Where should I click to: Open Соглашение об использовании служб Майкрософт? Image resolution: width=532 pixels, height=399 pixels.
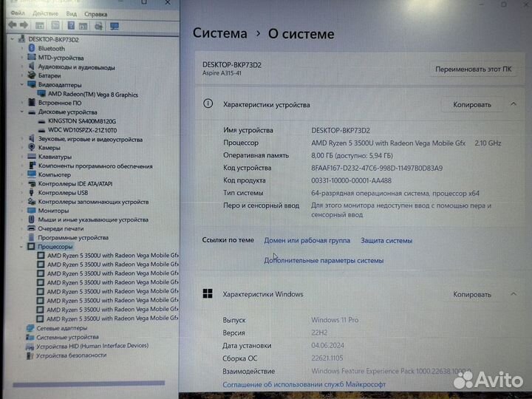[304, 384]
